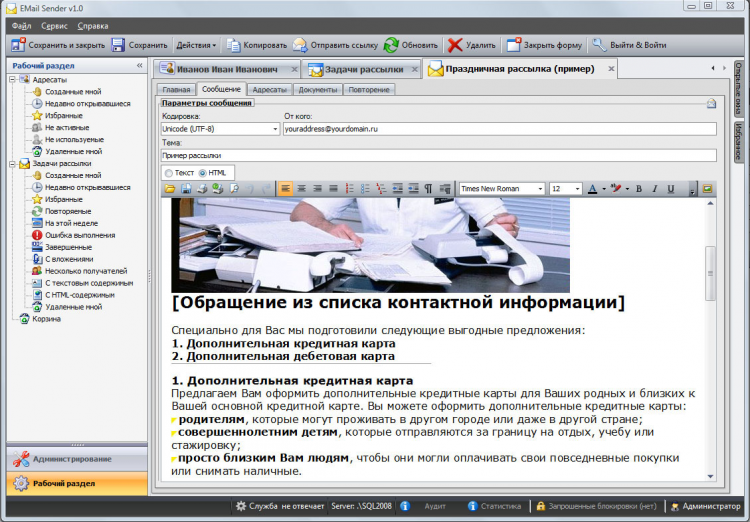Screen dimensions: 750x522
Task: Click Сохранить и закрыть button
Action: (58, 45)
